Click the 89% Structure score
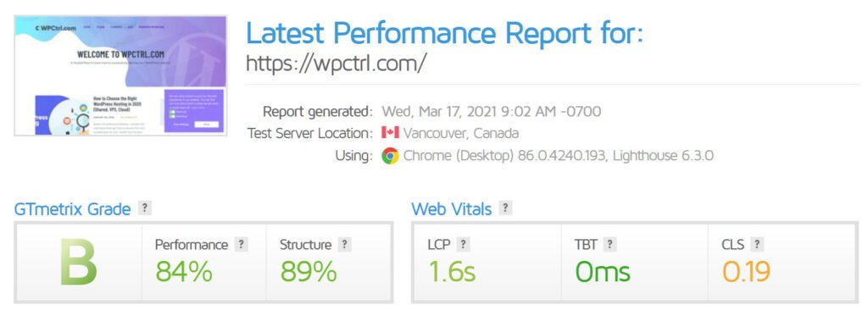This screenshot has width=868, height=322. click(x=309, y=272)
